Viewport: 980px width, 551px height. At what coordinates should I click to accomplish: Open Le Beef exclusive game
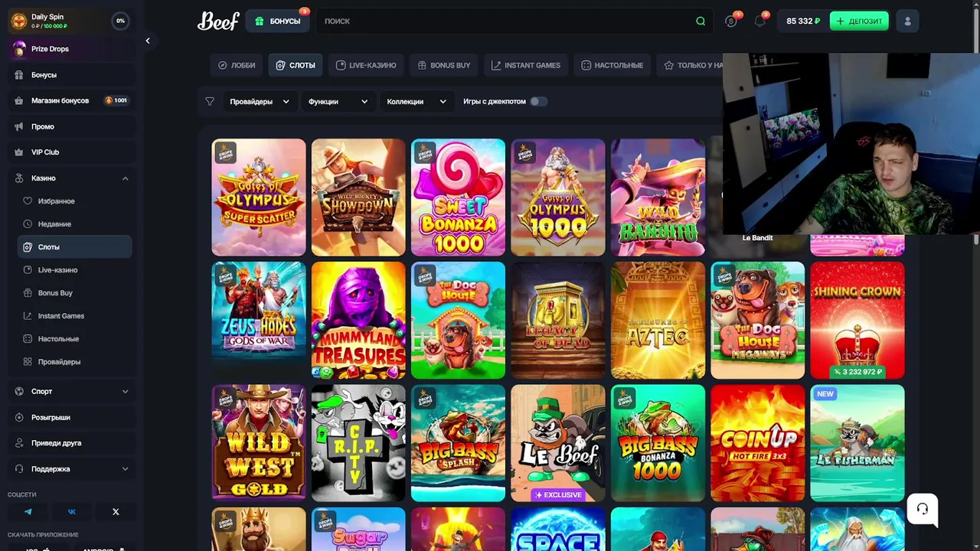point(558,443)
